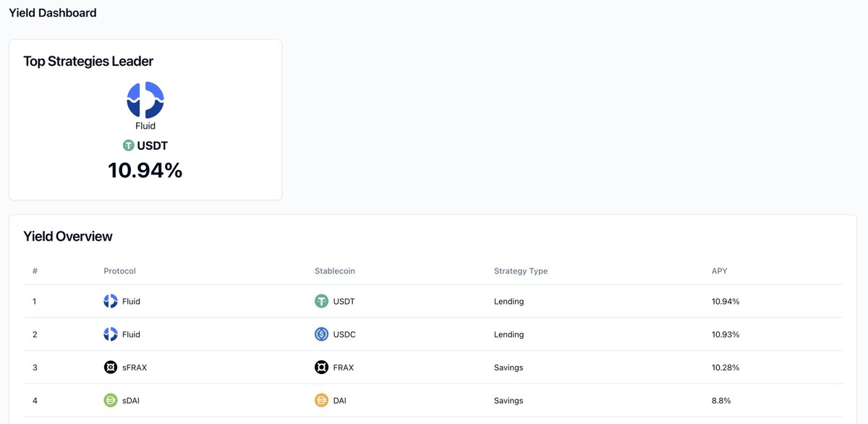Click the 10.94% APY leader value

click(x=145, y=170)
